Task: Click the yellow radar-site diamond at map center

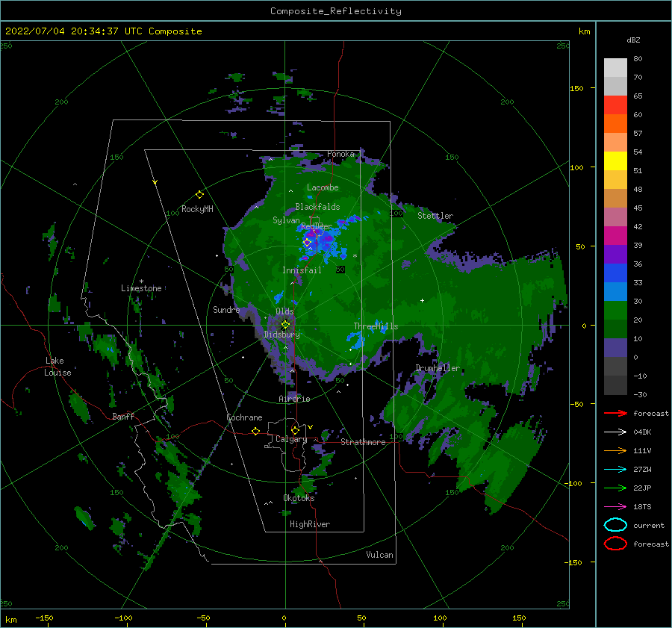Action: (285, 325)
